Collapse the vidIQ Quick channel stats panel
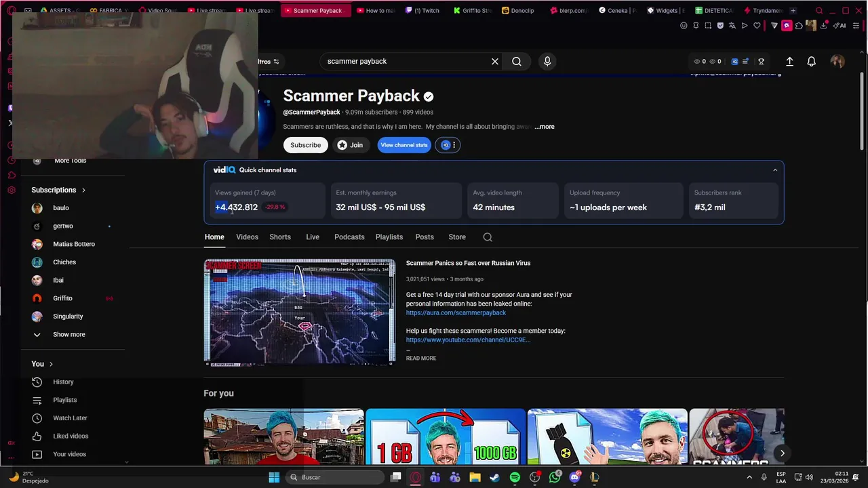Screen dimensions: 868x488 (775, 170)
